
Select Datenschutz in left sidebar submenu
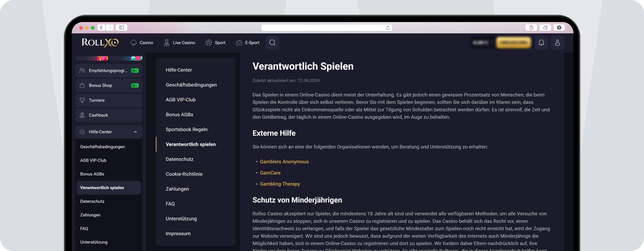[92, 201]
